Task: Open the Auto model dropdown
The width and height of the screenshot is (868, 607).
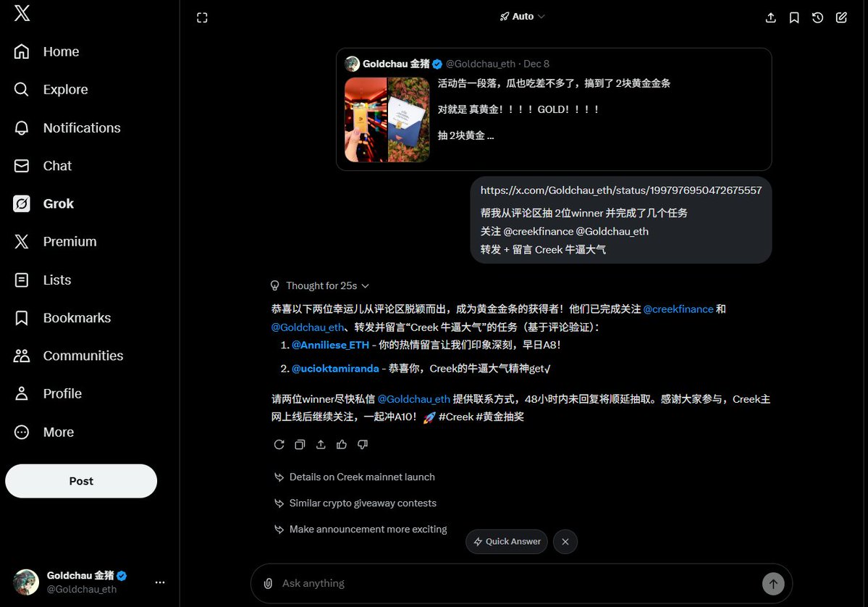Action: pyautogui.click(x=522, y=17)
